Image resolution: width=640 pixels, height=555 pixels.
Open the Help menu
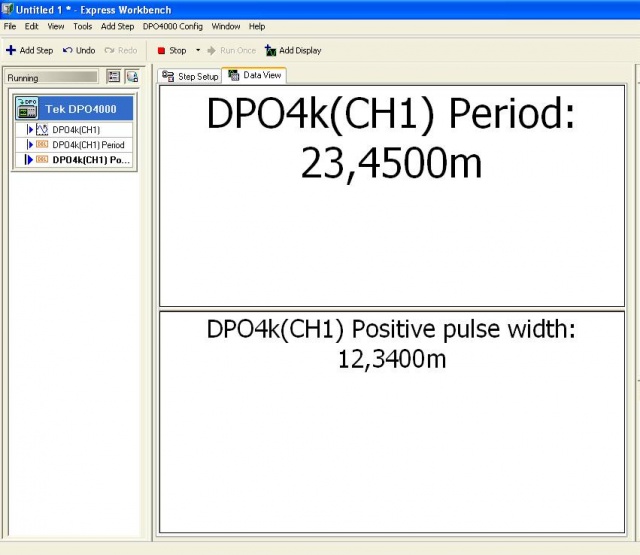[257, 27]
